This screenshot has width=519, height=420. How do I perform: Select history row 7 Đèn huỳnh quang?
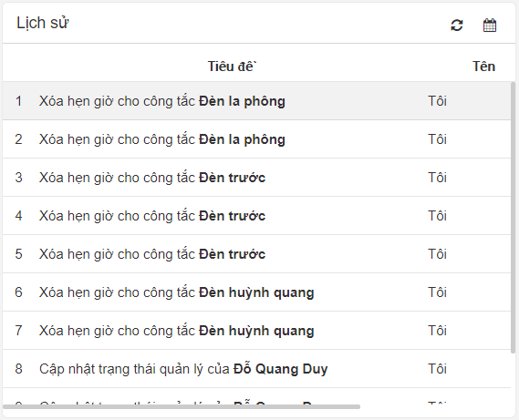(x=257, y=331)
